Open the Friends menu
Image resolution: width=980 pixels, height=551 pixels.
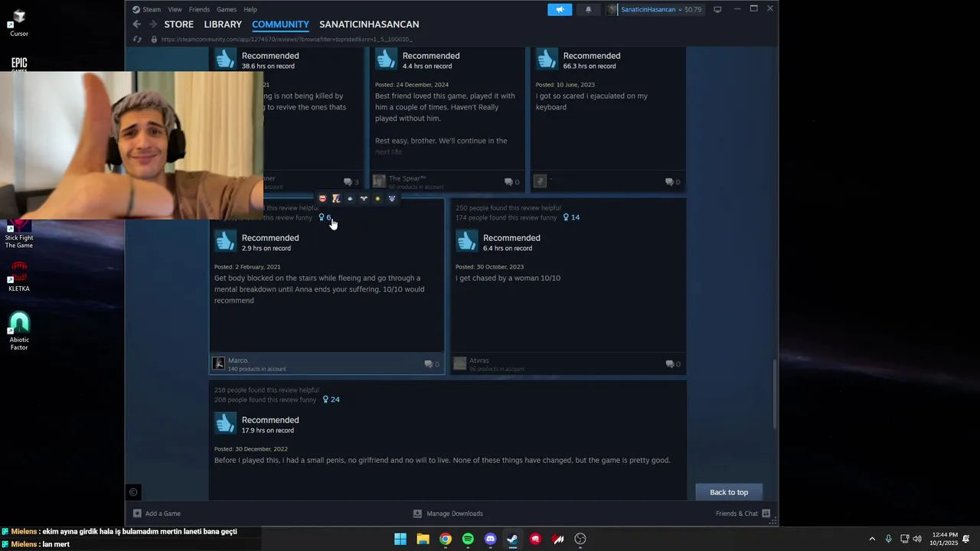[199, 9]
